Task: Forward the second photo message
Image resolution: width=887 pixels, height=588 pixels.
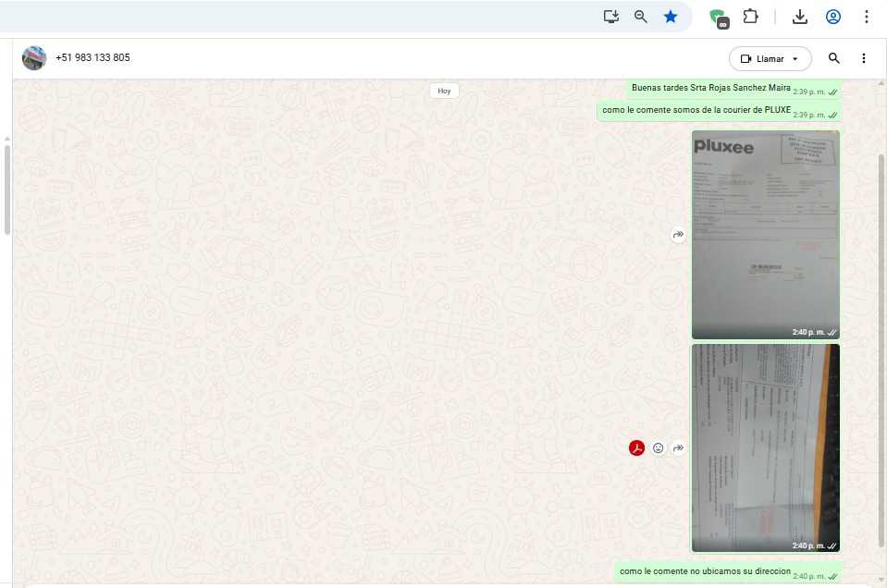Action: [x=678, y=448]
